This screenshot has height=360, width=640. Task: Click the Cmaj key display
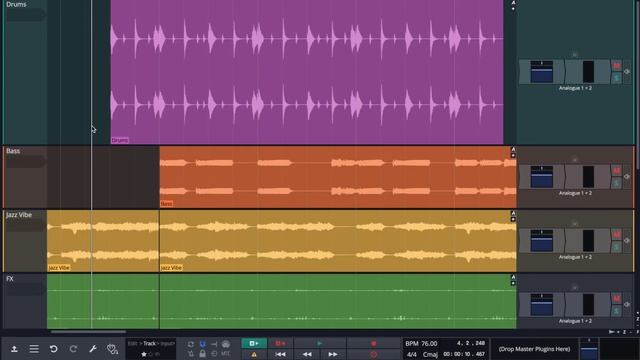click(x=430, y=354)
